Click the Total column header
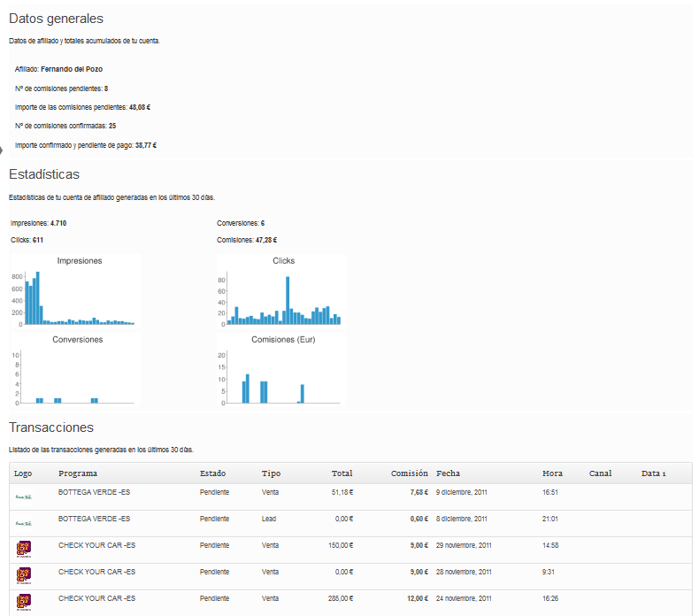The image size is (699, 616). 342,474
